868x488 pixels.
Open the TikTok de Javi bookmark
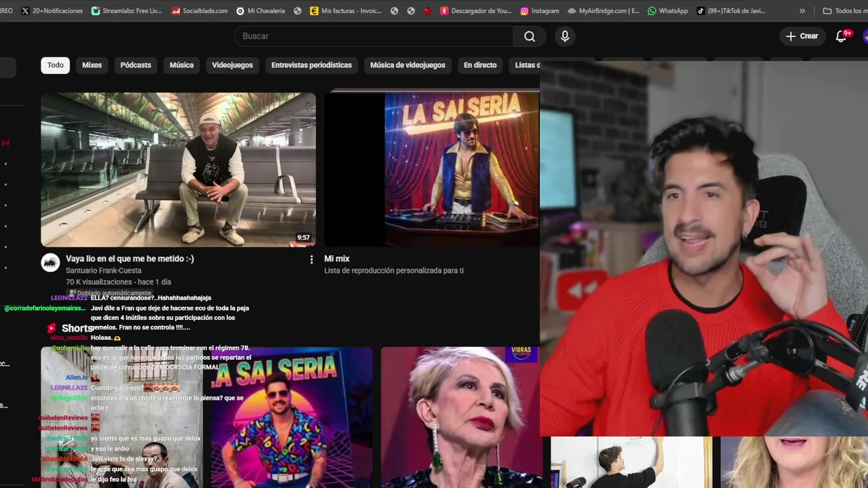[x=731, y=11]
